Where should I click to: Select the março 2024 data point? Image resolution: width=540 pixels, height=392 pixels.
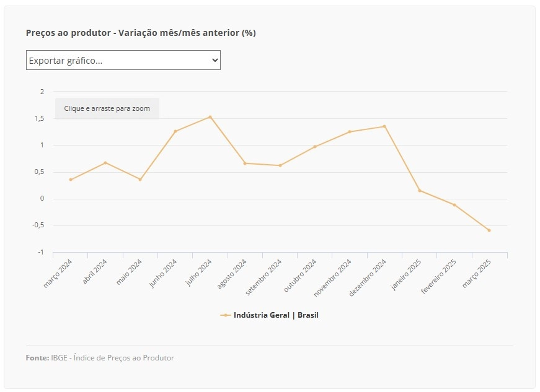71,180
